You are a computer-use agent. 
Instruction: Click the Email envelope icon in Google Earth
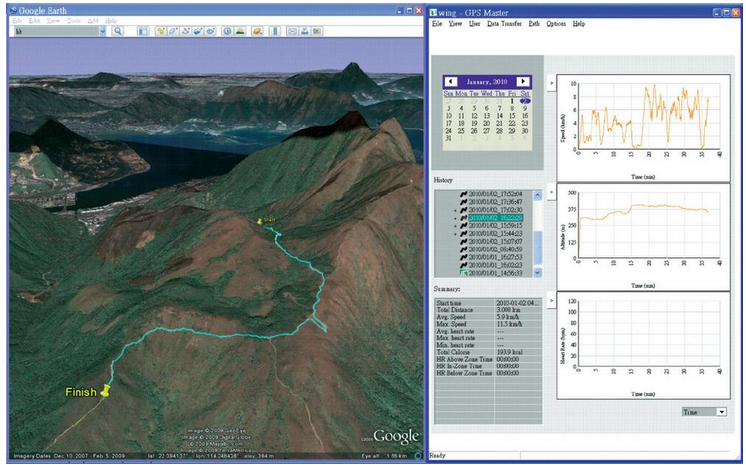pyautogui.click(x=292, y=31)
